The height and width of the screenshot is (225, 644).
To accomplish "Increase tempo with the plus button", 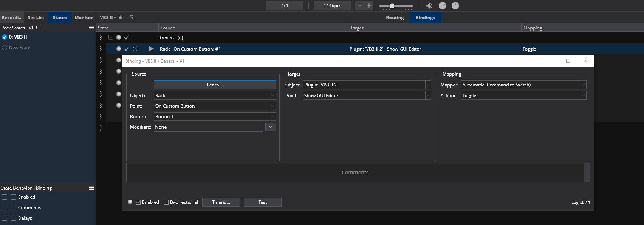I will tap(369, 6).
